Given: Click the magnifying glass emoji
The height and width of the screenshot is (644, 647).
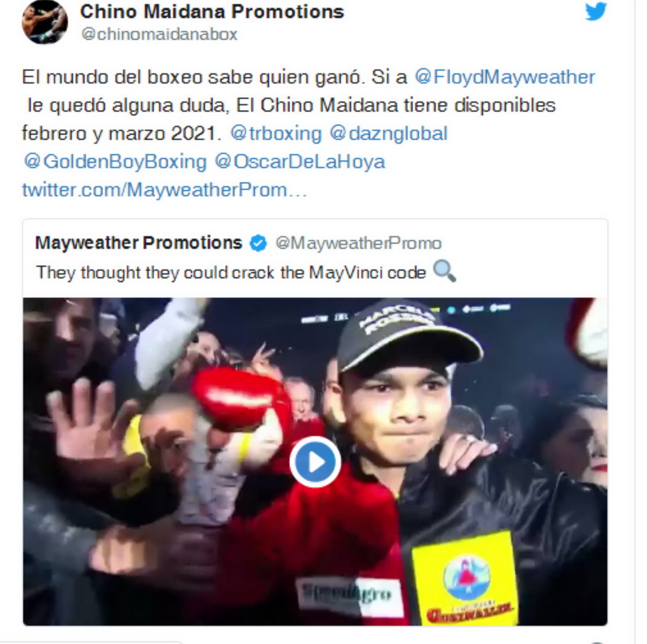Looking at the screenshot, I should (444, 272).
